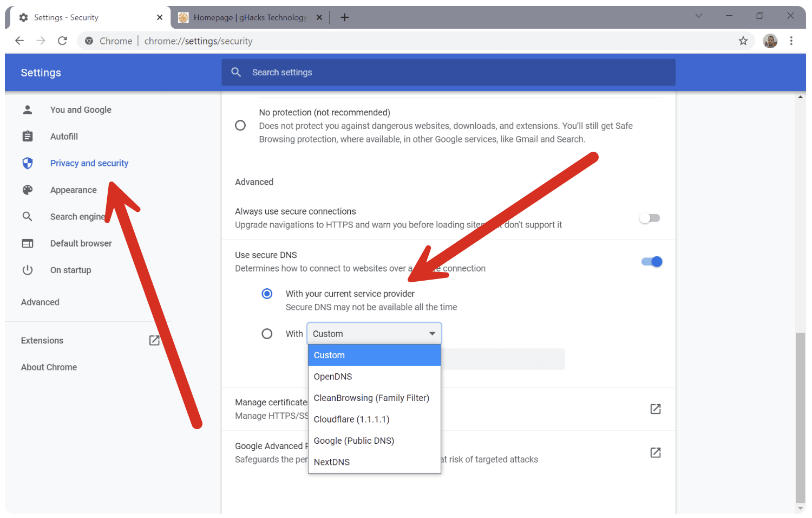Expand the Advanced section in sidebar
Viewport: 812px width, 518px height.
pos(40,302)
